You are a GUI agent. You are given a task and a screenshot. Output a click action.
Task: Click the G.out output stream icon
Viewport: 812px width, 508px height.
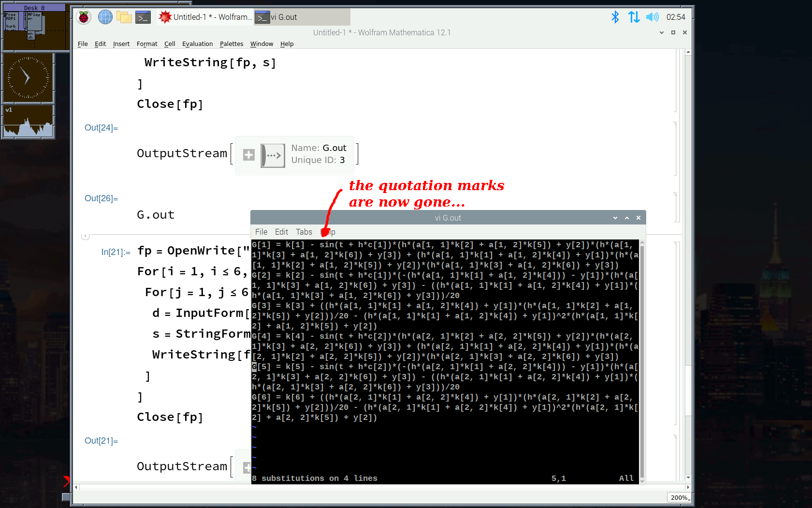273,155
